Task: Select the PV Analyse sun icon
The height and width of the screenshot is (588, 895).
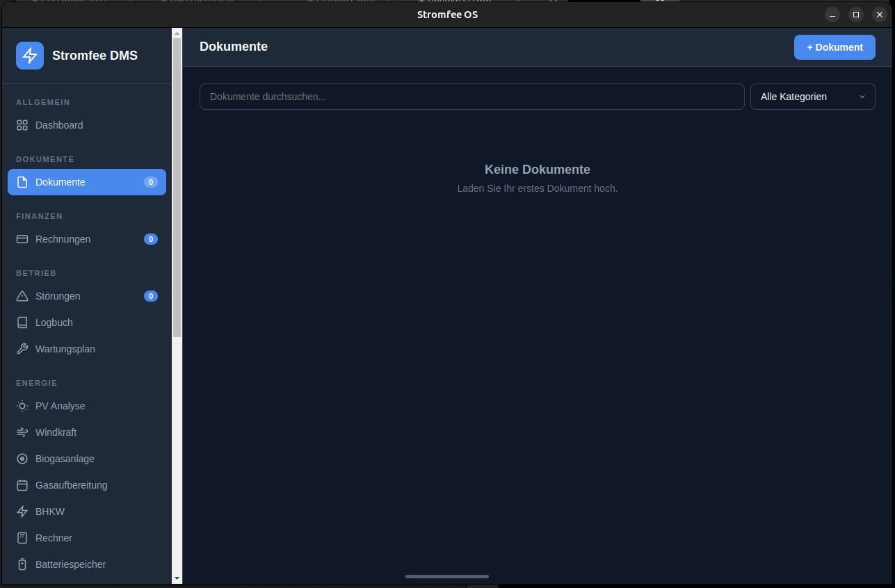Action: tap(22, 406)
